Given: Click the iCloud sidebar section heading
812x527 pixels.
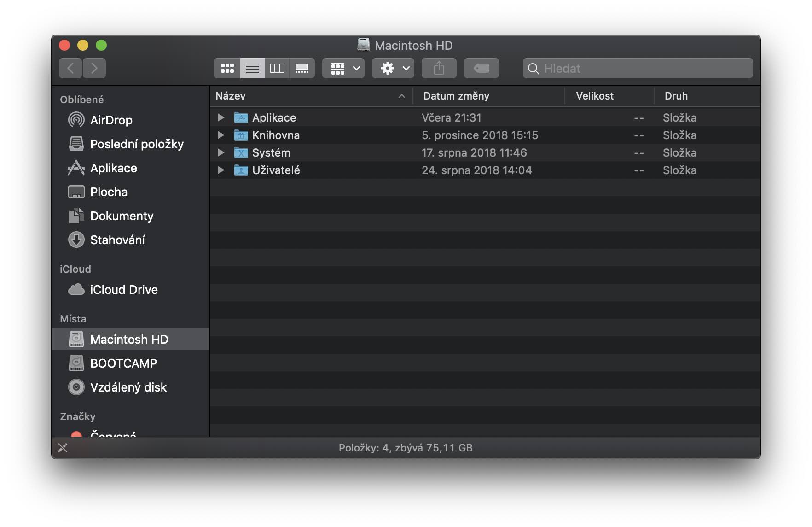Looking at the screenshot, I should [75, 269].
